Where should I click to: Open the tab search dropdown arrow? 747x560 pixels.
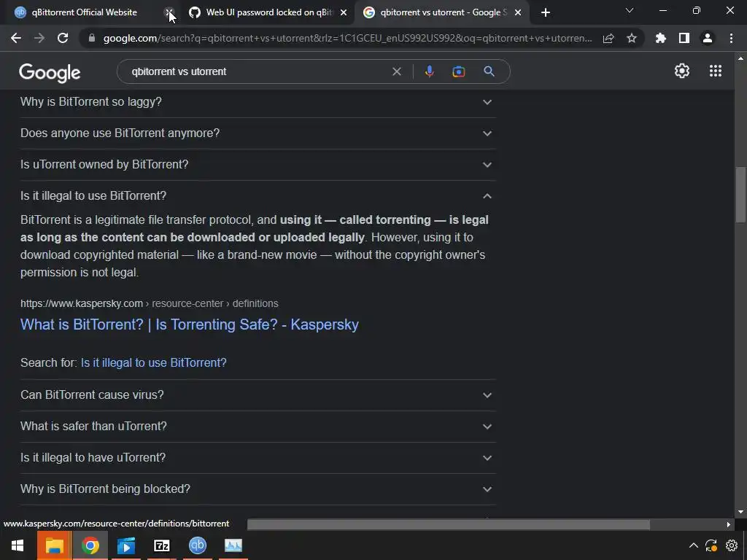click(x=630, y=10)
